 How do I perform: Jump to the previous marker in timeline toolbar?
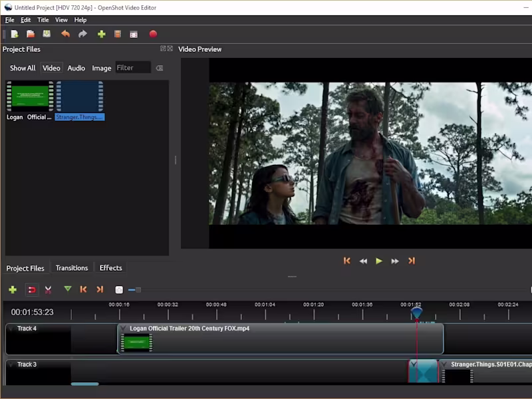pyautogui.click(x=83, y=289)
